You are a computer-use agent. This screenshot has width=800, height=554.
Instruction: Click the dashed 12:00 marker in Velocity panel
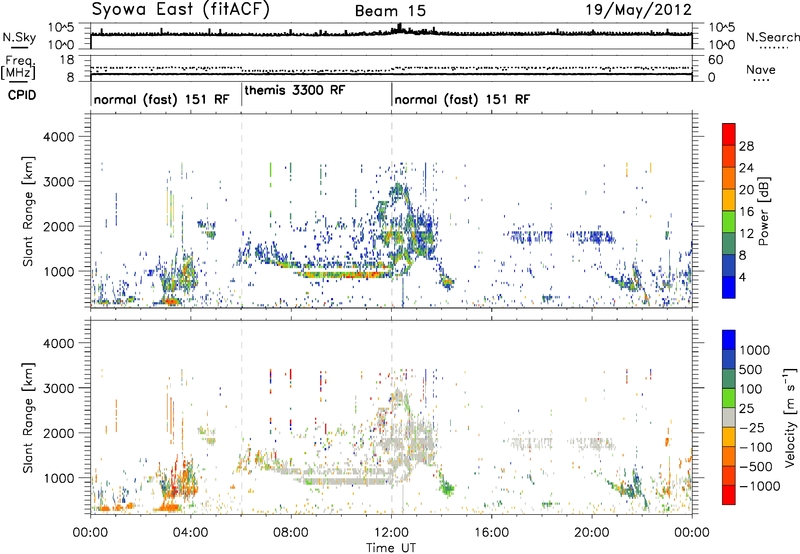[392, 417]
